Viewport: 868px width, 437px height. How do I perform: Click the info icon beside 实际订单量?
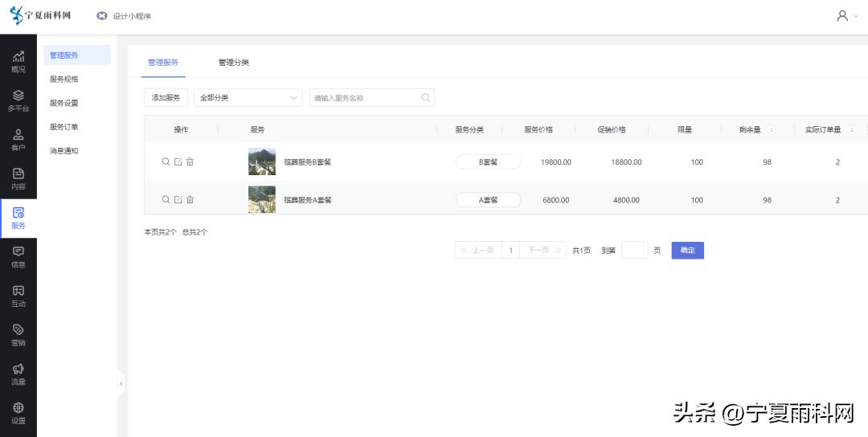point(851,130)
